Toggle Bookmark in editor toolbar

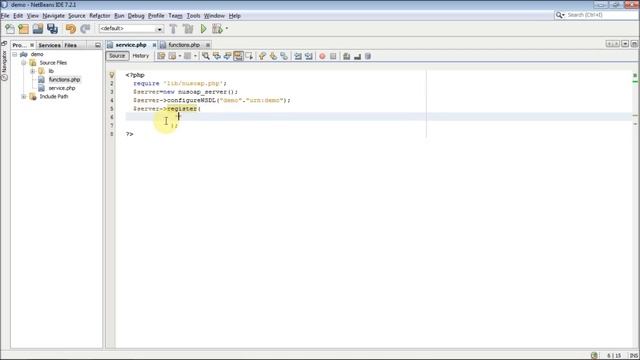point(284,56)
